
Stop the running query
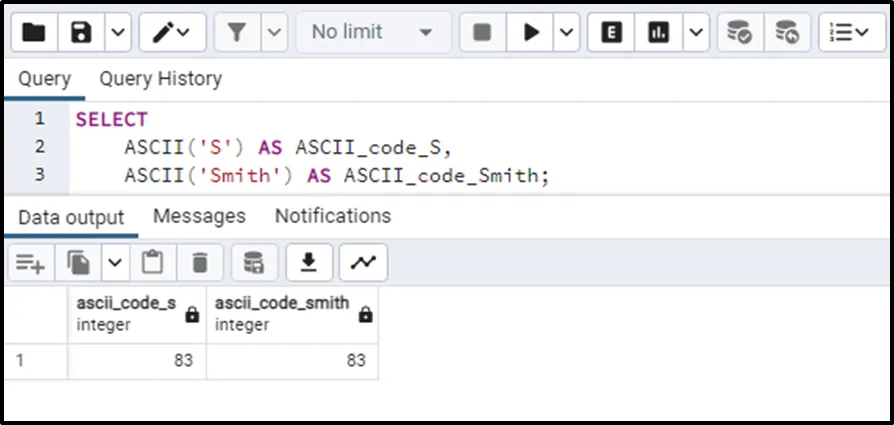(482, 33)
